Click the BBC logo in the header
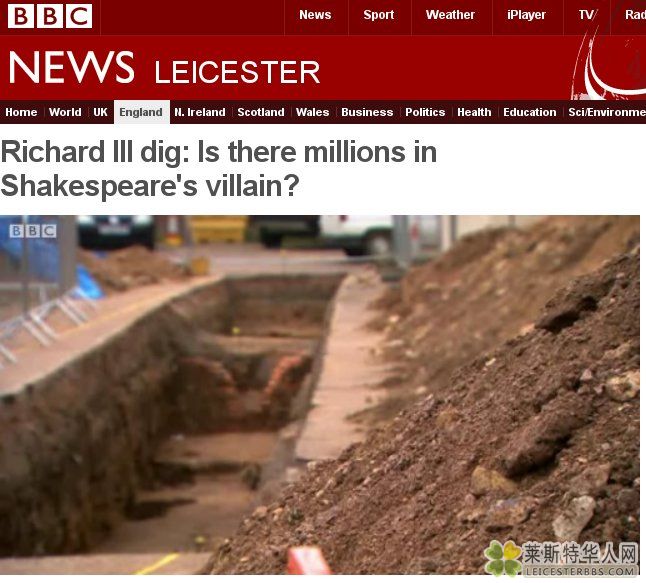 click(50, 16)
